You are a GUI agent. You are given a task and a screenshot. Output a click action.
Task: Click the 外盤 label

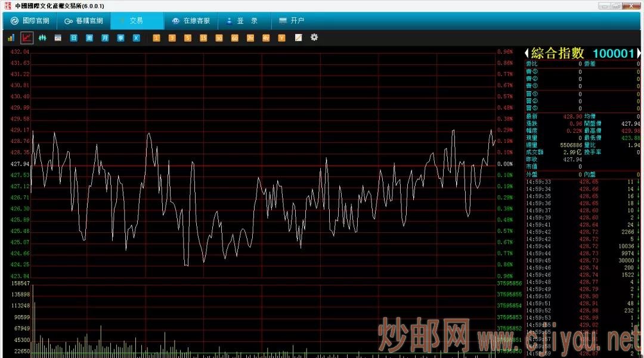pyautogui.click(x=531, y=175)
